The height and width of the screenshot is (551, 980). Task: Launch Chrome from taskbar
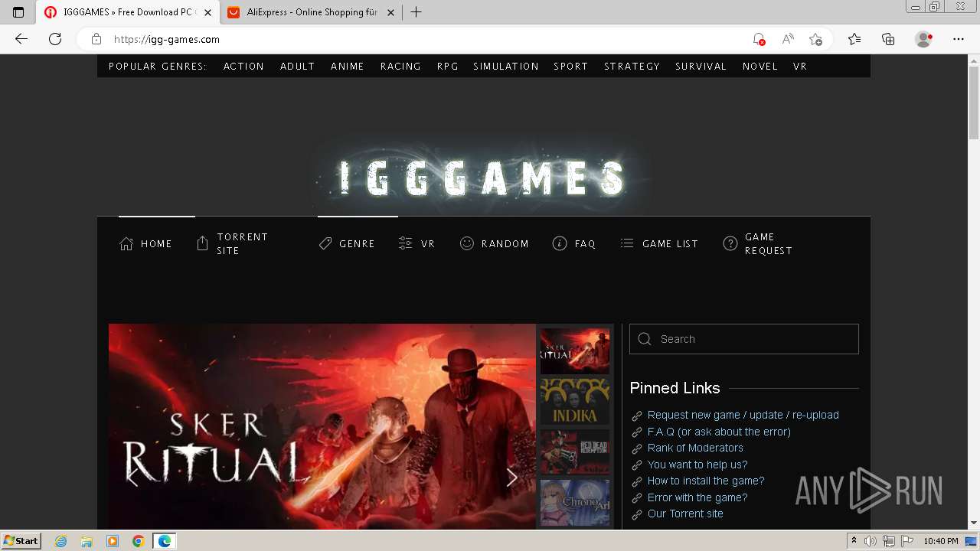pyautogui.click(x=138, y=541)
